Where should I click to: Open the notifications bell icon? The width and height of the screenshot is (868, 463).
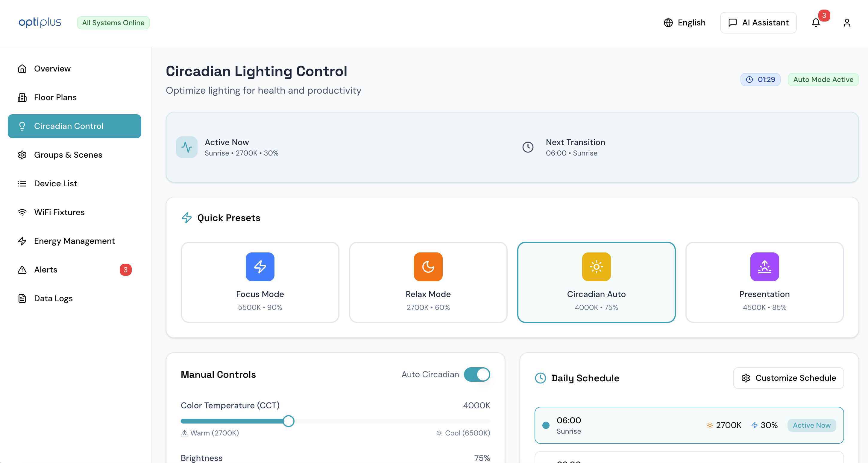click(x=816, y=22)
